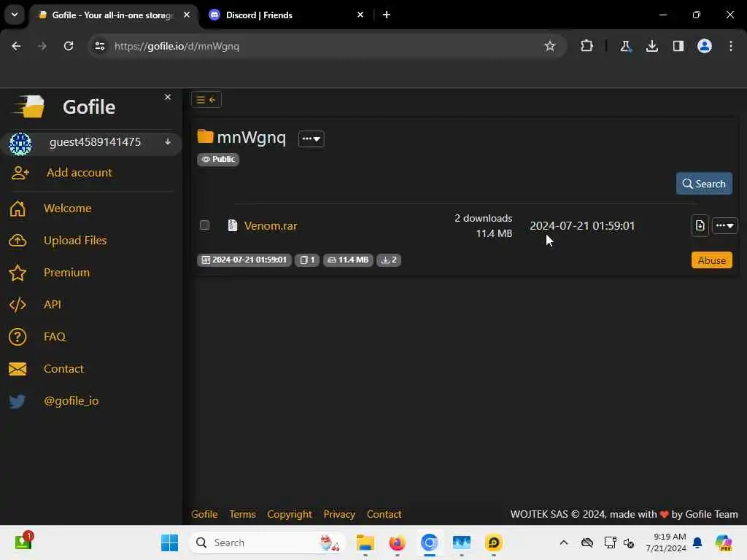Open the Gofile footer link
This screenshot has width=747, height=560.
(204, 514)
